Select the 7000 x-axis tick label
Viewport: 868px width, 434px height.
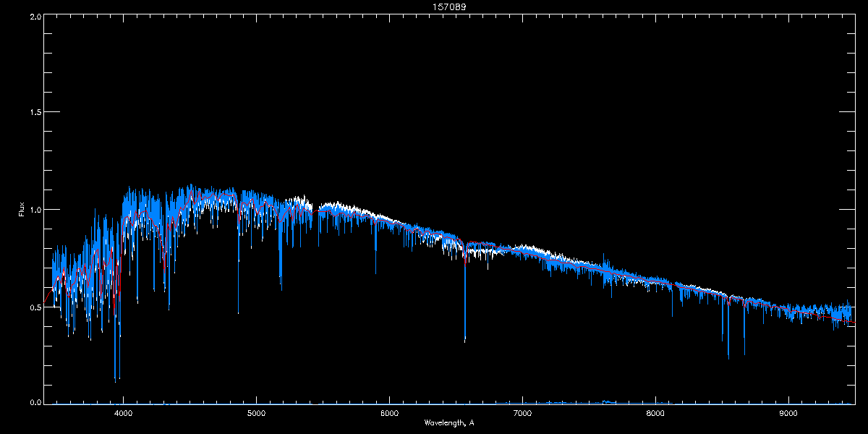point(522,413)
